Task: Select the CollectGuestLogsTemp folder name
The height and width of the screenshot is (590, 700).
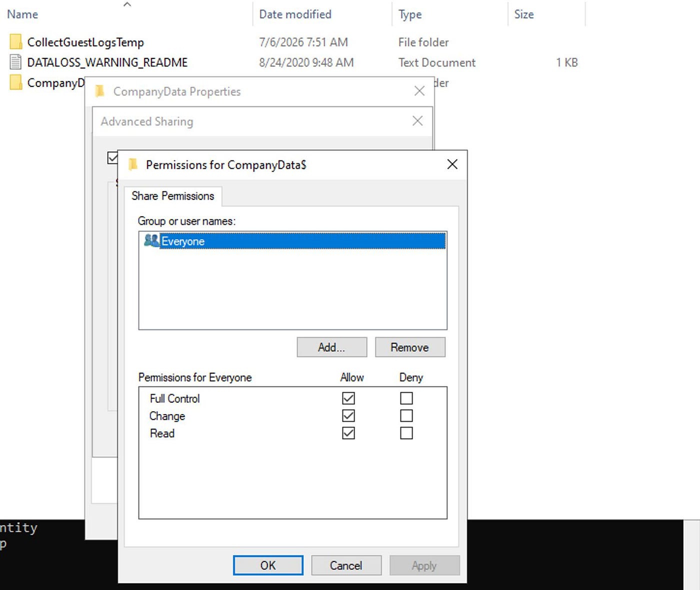Action: 85,42
